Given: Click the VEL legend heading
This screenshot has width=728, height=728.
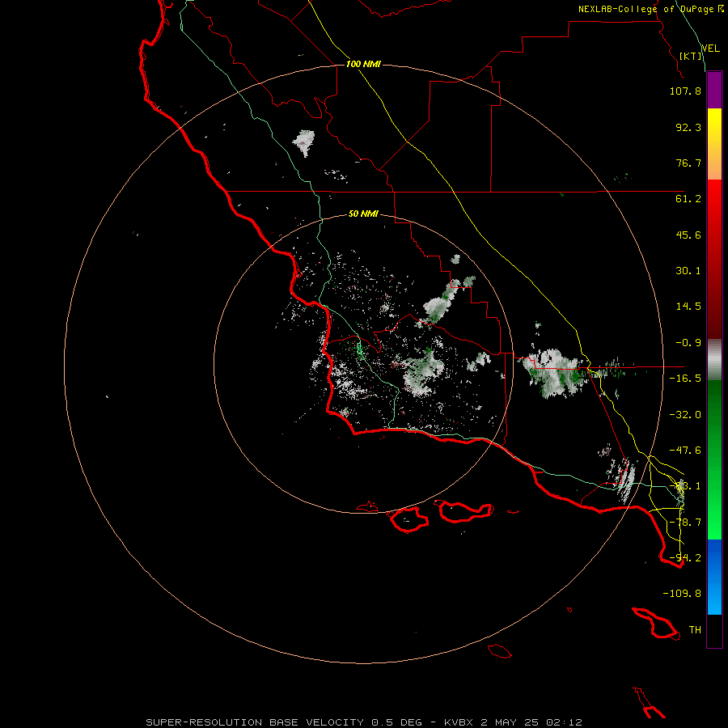Looking at the screenshot, I should click(710, 48).
